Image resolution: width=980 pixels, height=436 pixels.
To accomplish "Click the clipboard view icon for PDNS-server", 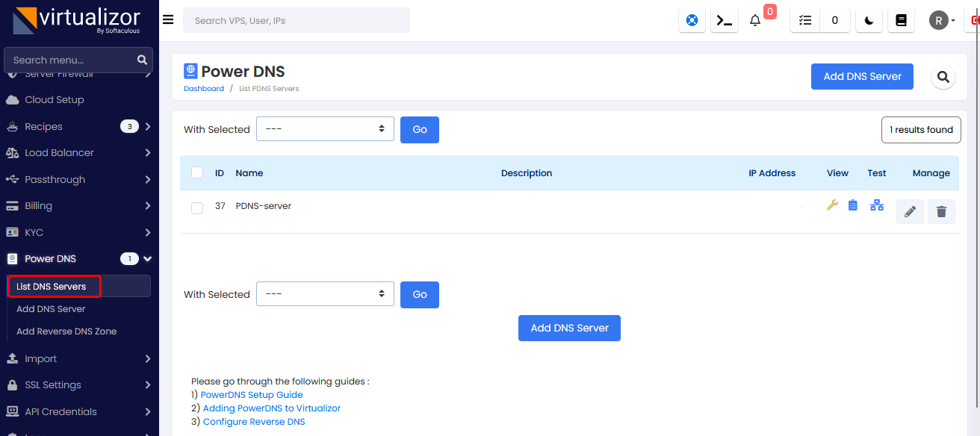I will tap(853, 205).
